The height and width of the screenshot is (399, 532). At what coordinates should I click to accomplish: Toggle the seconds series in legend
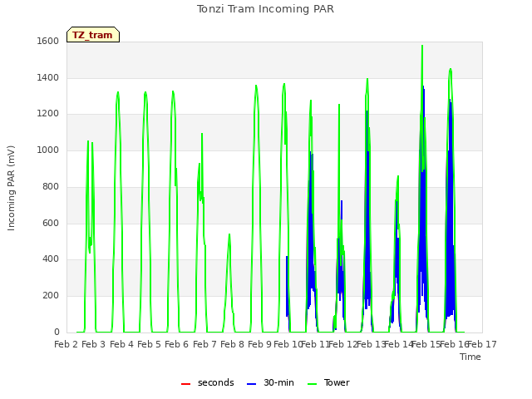pyautogui.click(x=208, y=382)
